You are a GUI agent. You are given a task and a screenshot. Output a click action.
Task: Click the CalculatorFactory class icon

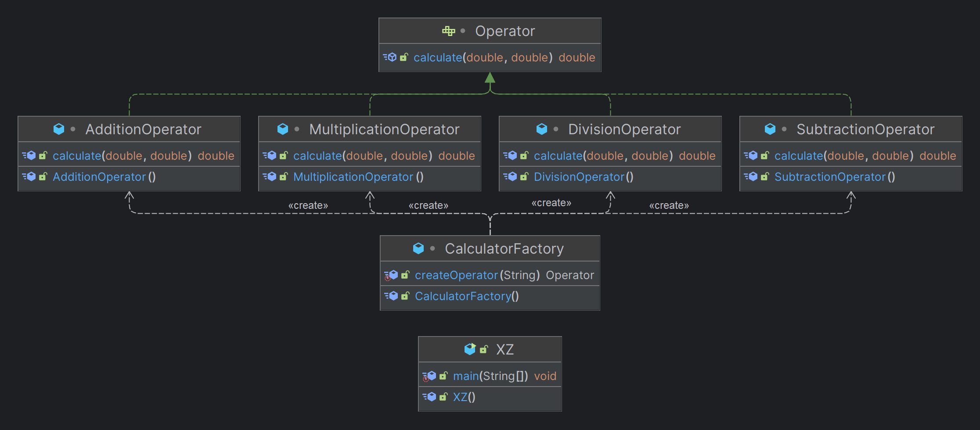(x=418, y=248)
